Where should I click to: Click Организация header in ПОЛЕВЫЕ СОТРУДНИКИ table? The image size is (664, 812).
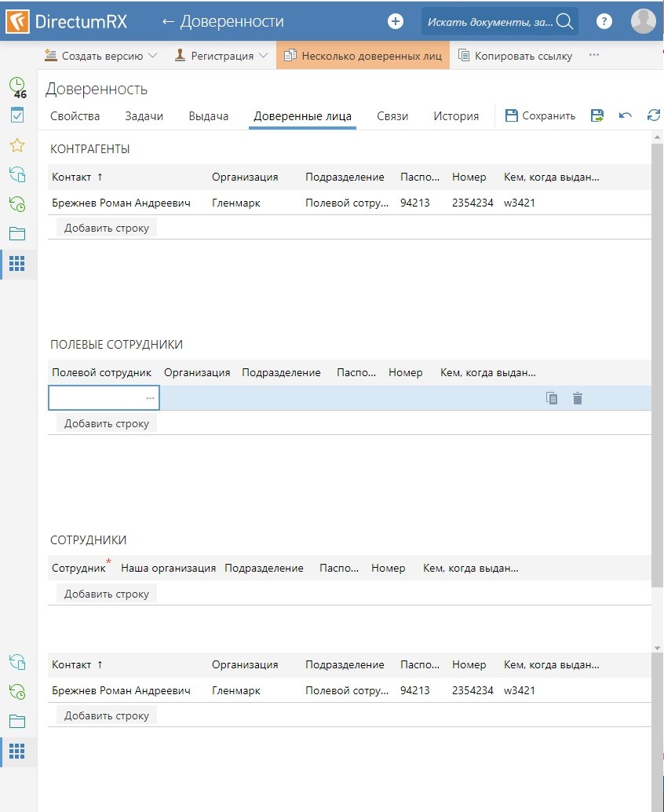[197, 372]
